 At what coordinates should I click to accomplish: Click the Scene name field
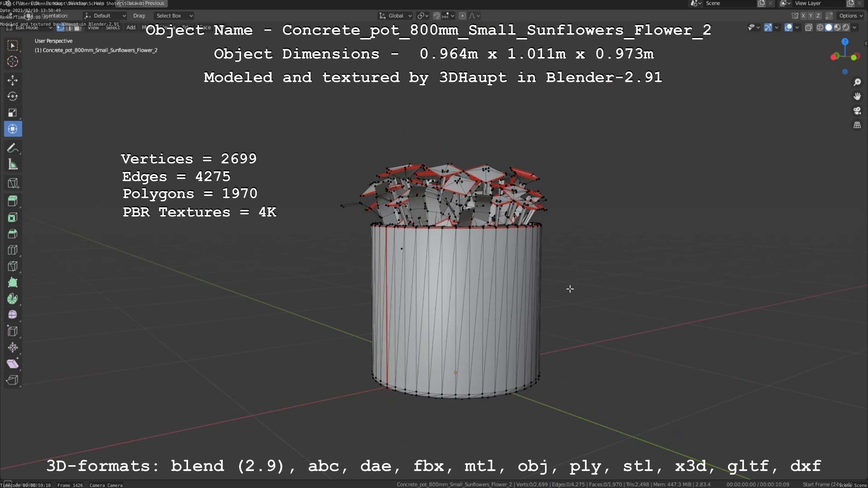pyautogui.click(x=730, y=4)
